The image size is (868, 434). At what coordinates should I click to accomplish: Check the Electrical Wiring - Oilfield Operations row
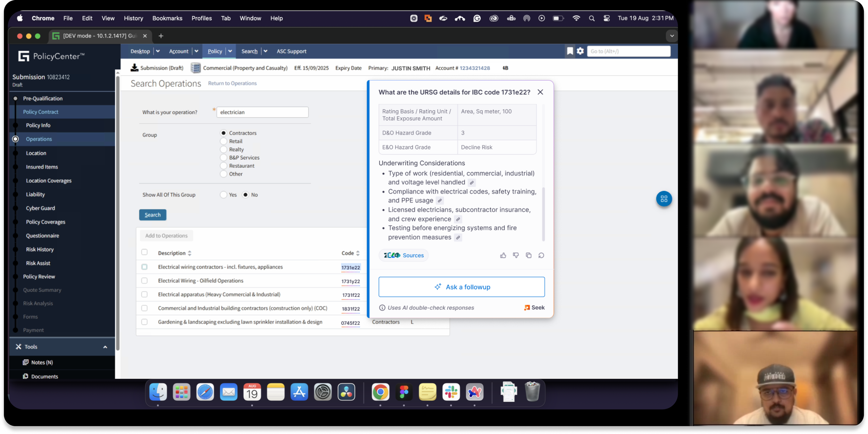[x=144, y=281]
